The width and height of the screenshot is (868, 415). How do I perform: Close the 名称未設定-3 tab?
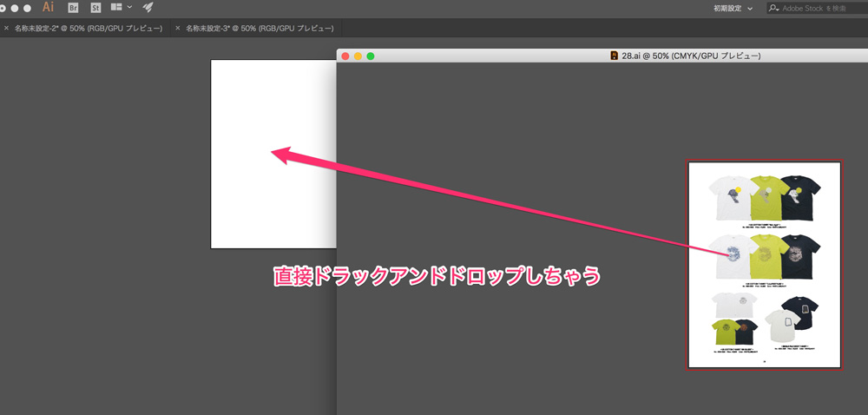click(x=178, y=29)
